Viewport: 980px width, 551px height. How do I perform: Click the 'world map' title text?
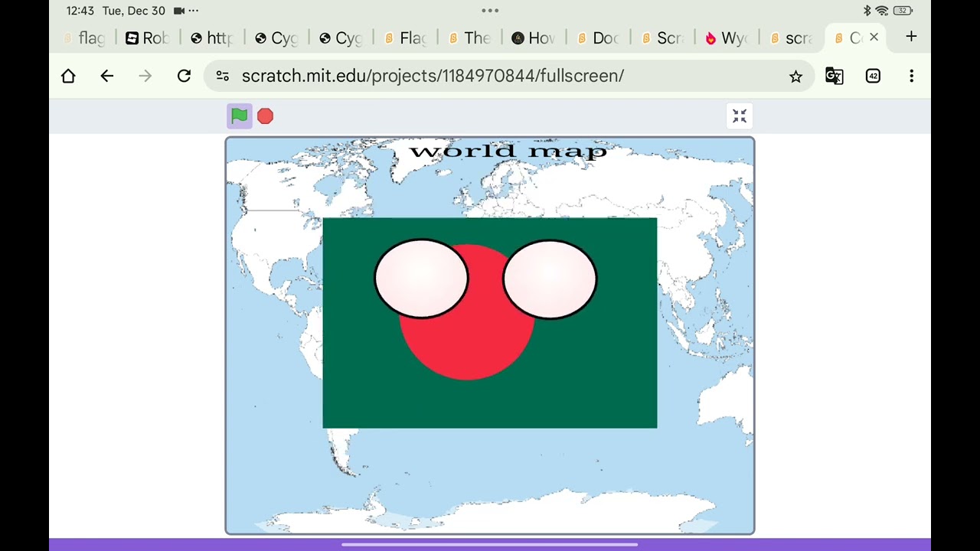(x=508, y=151)
